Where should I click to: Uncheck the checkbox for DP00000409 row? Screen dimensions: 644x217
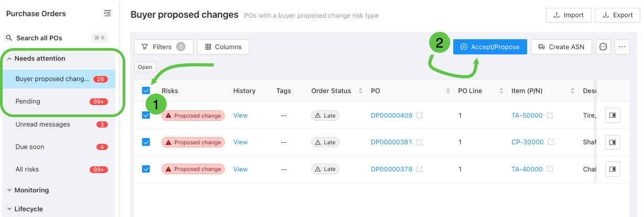[146, 115]
